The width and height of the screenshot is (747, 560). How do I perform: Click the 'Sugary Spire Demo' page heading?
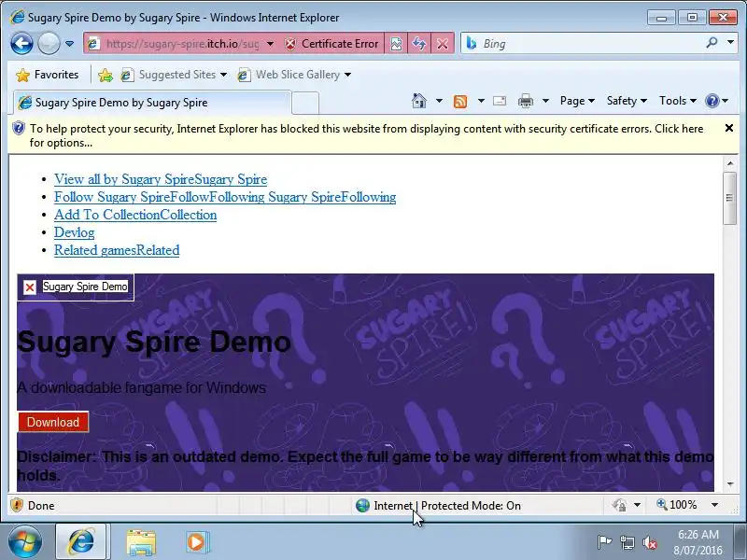tap(154, 342)
